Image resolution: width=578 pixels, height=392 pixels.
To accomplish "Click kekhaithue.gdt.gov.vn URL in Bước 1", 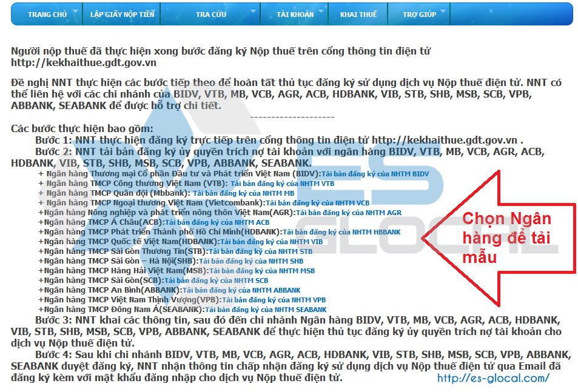I will 444,140.
